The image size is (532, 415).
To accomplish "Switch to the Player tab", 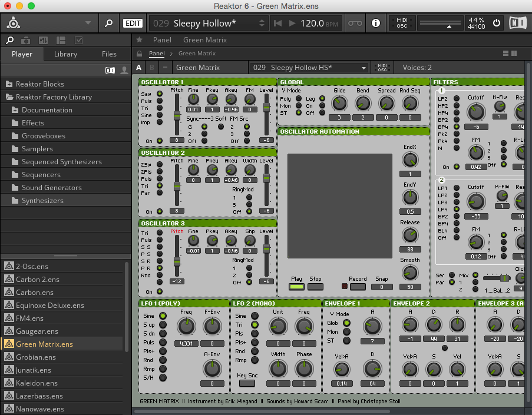I will 22,54.
